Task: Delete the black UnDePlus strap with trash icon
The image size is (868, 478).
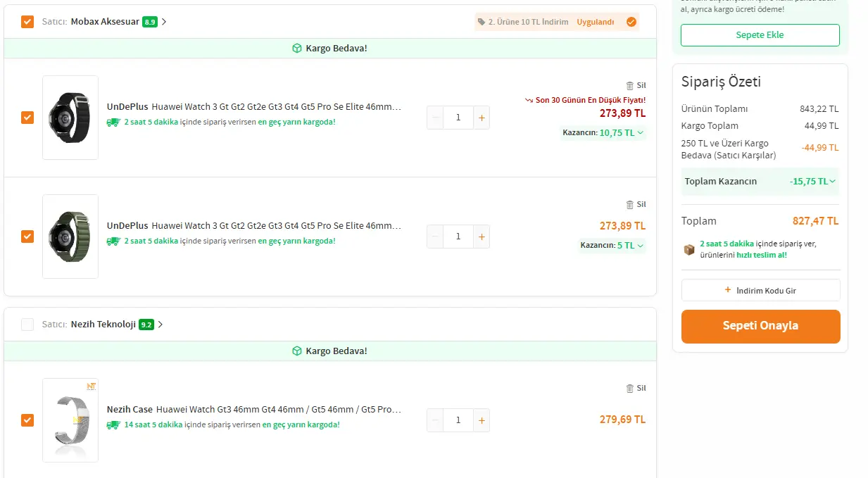Action: point(630,85)
